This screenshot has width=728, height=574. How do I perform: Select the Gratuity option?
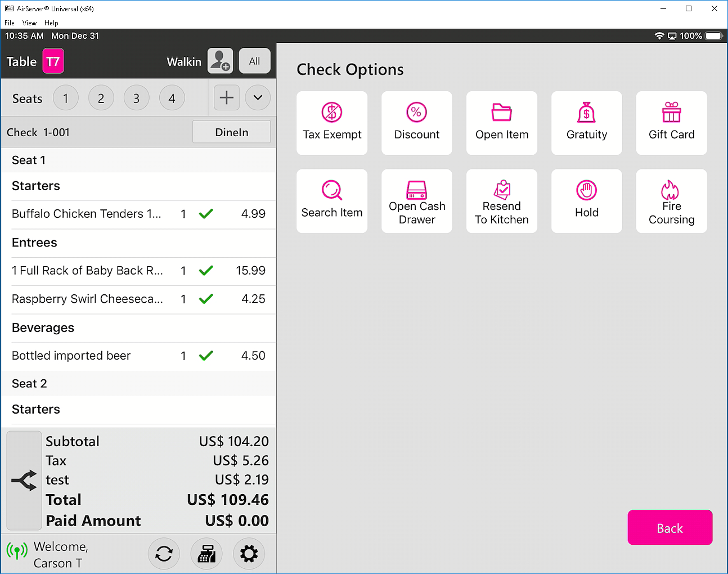click(x=586, y=123)
